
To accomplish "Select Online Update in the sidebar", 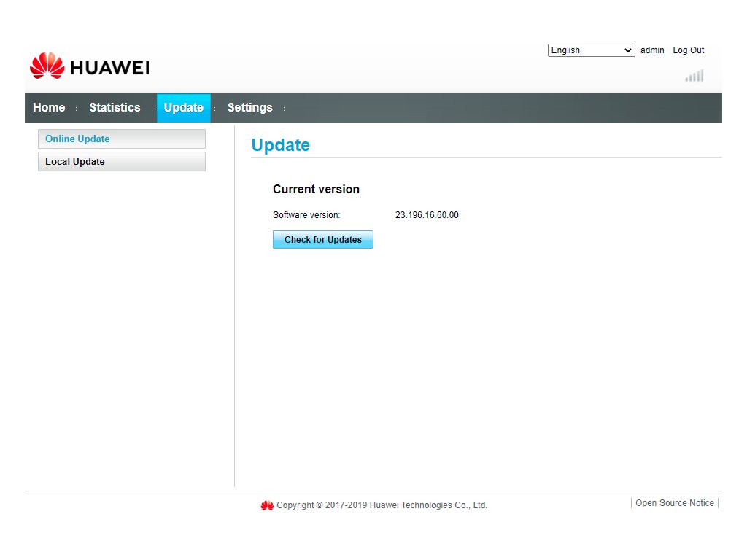I will (121, 139).
